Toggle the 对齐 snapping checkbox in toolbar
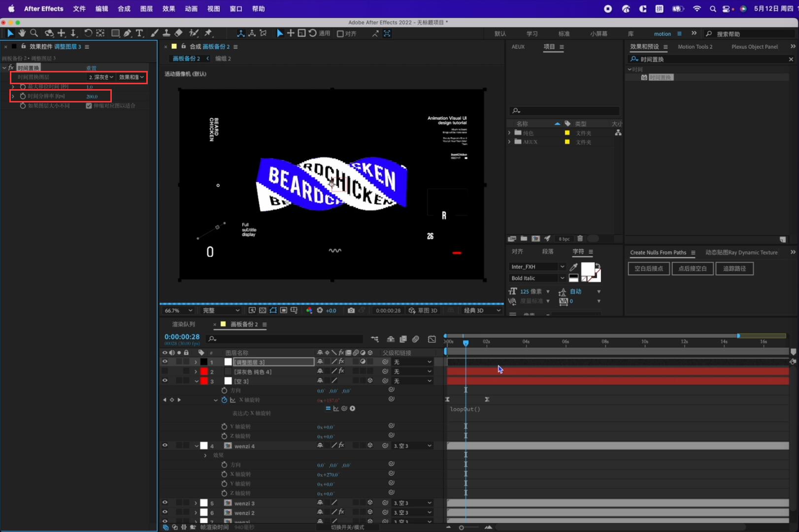The width and height of the screenshot is (799, 532). [340, 33]
